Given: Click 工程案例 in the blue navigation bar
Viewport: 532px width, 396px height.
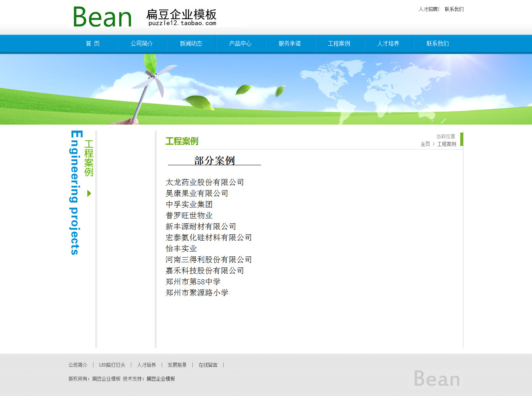Looking at the screenshot, I should coord(339,43).
